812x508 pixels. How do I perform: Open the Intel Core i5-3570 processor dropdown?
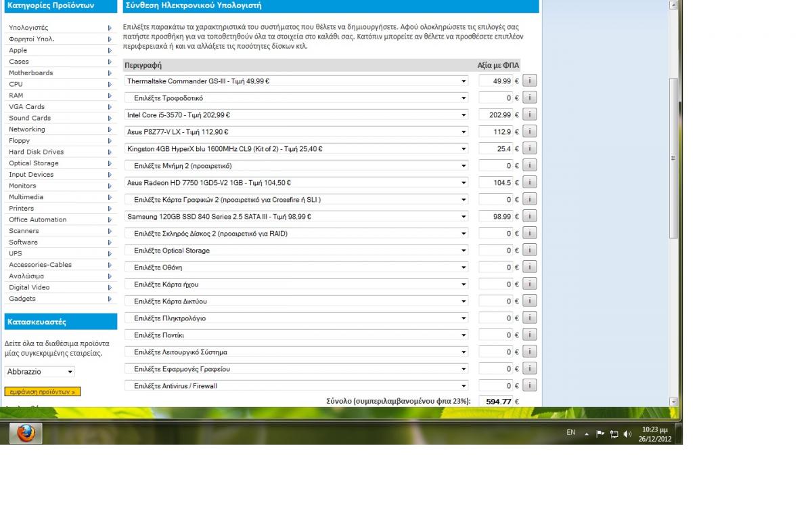tap(296, 115)
